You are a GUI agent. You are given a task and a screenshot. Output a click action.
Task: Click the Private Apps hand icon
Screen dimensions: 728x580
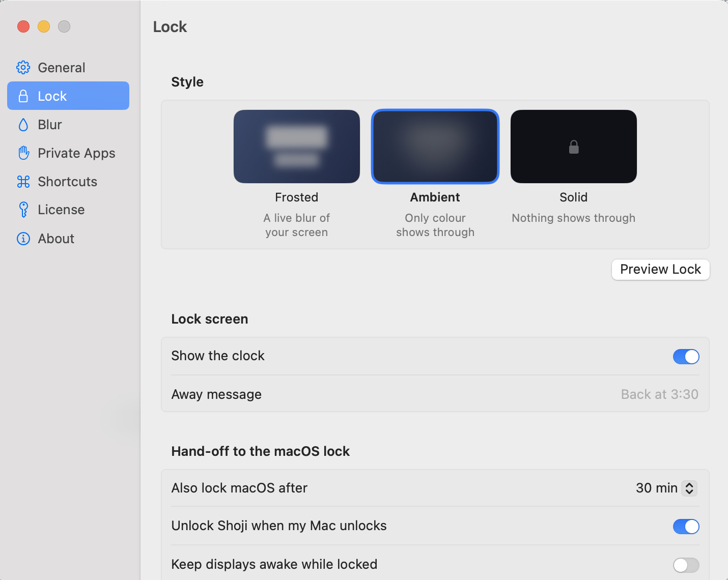coord(23,153)
